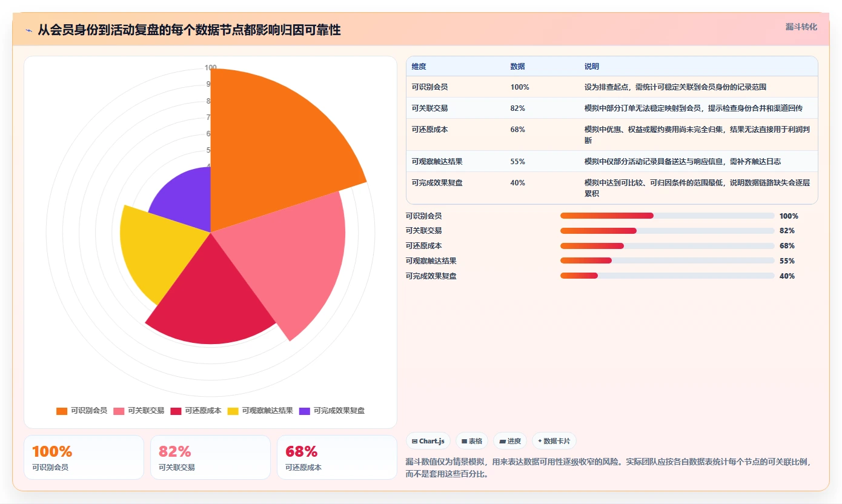Open the 68% 可还原成本 data card

(337, 457)
